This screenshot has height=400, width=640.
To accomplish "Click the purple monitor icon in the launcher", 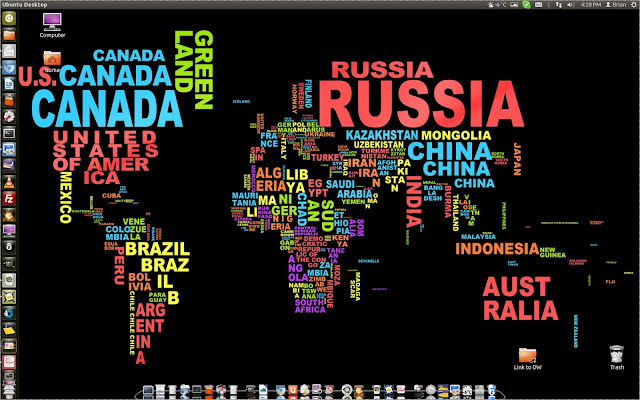I will pos(9,231).
